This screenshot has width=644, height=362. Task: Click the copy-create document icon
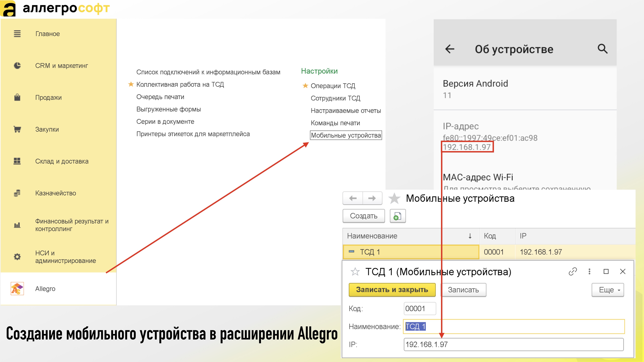pyautogui.click(x=397, y=216)
